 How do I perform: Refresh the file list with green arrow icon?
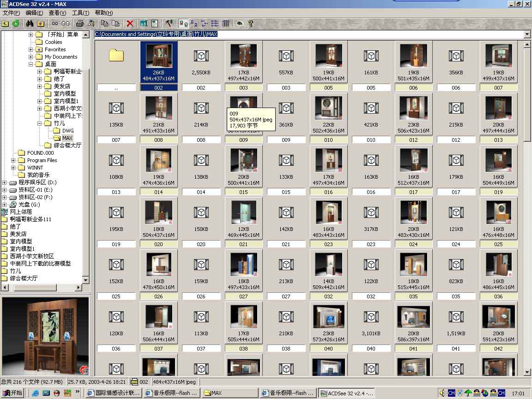[16, 24]
